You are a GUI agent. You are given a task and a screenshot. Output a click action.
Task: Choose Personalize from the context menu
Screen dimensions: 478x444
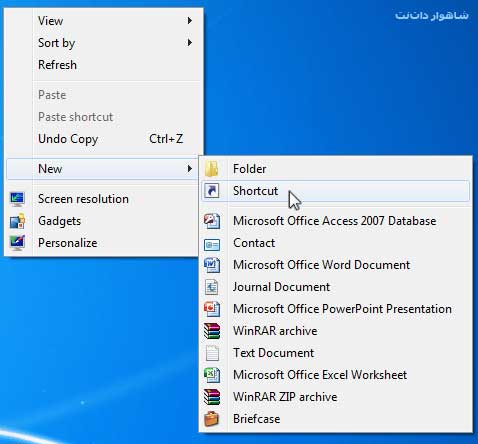pos(103,243)
